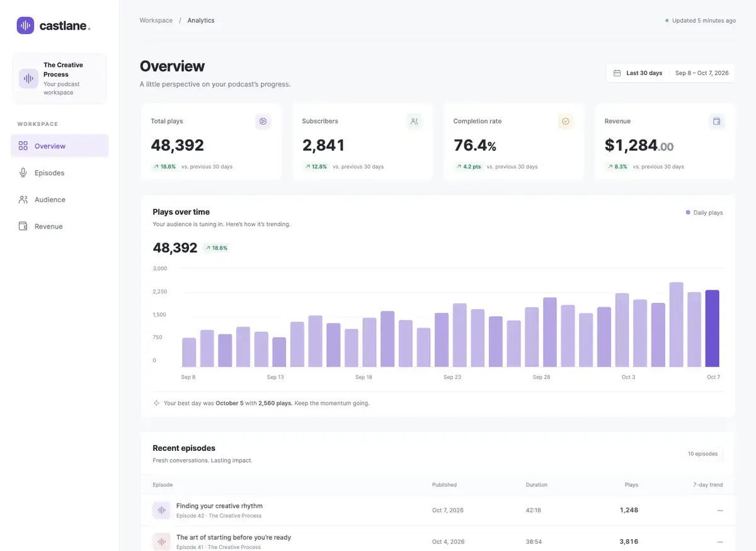756x551 pixels.
Task: Open the Revenue section in sidebar
Action: (x=60, y=226)
